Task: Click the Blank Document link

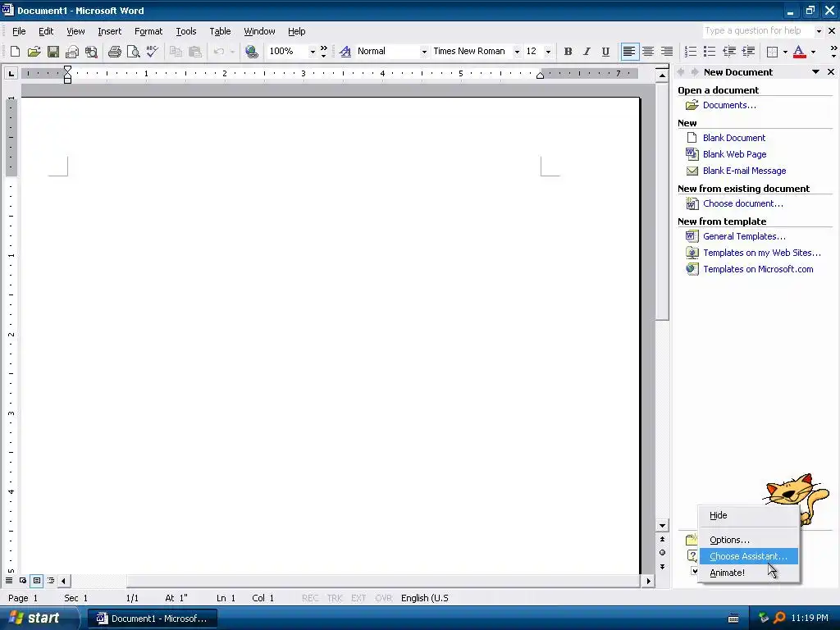Action: 734,138
